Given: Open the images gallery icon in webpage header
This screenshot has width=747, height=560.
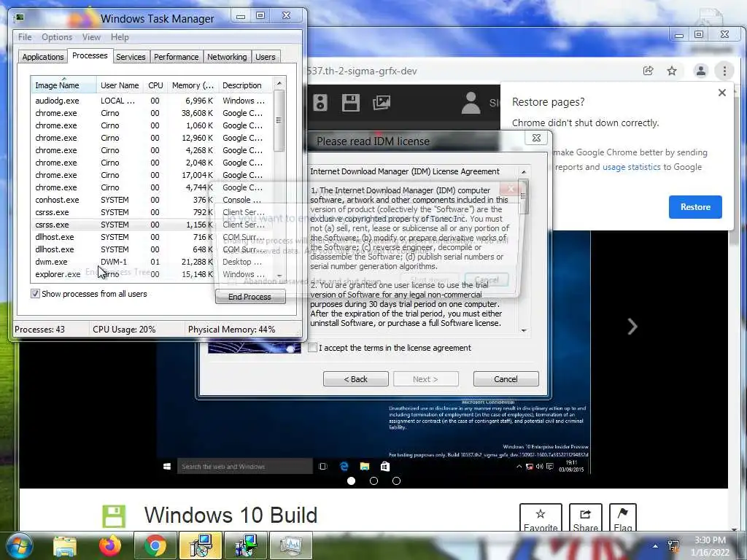Looking at the screenshot, I should [x=382, y=102].
